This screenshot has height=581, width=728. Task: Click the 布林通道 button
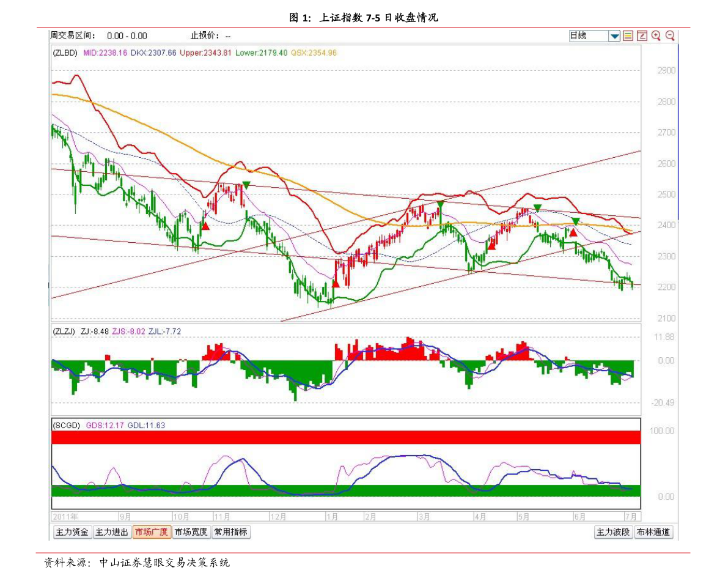(x=653, y=532)
